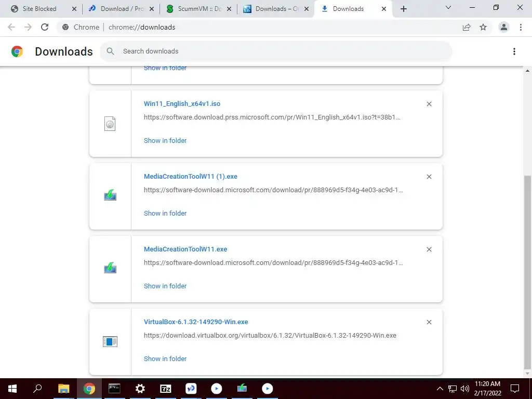Open the network status tray icon
The width and height of the screenshot is (532, 399).
(x=453, y=389)
